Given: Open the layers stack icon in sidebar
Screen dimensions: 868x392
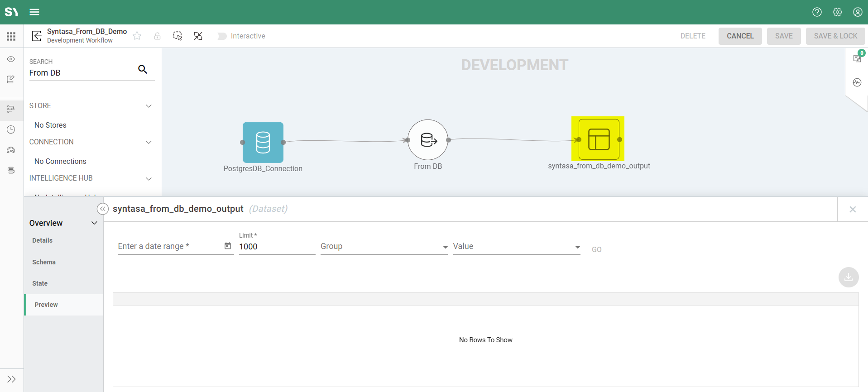Looking at the screenshot, I should pyautogui.click(x=11, y=170).
